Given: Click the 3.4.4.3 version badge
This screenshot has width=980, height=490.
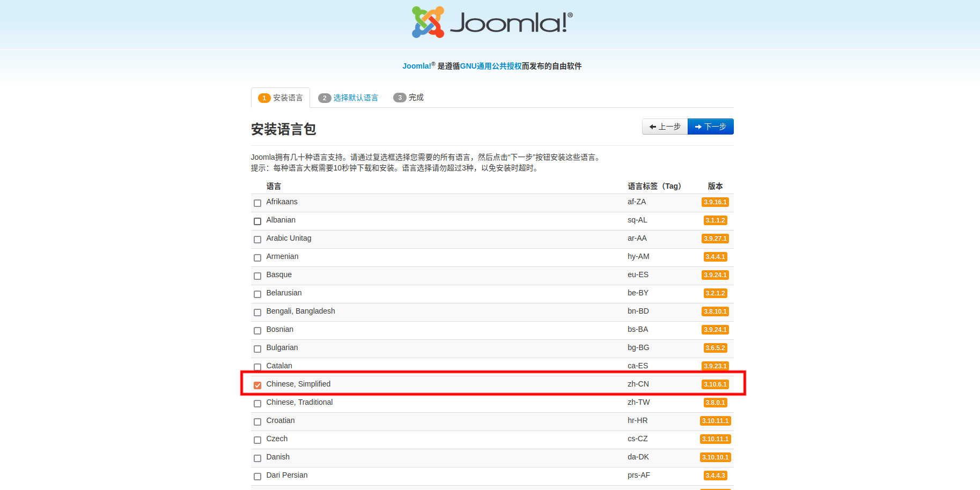Looking at the screenshot, I should coord(715,476).
